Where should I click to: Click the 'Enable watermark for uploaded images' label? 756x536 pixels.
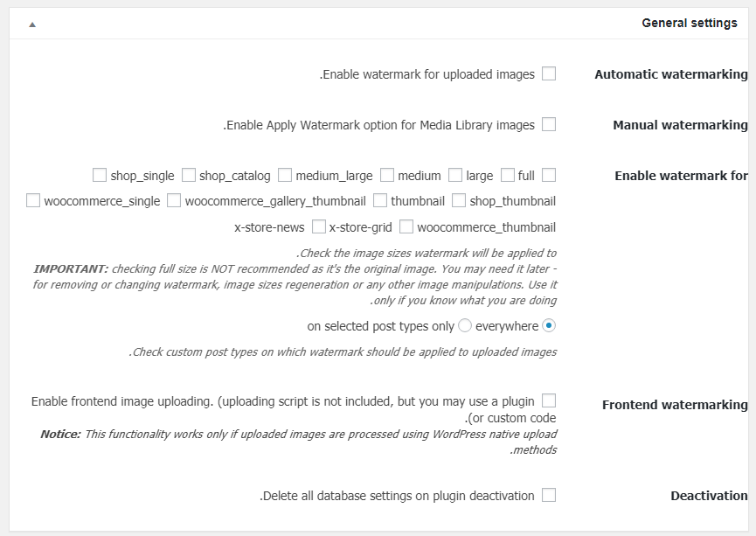(x=427, y=74)
